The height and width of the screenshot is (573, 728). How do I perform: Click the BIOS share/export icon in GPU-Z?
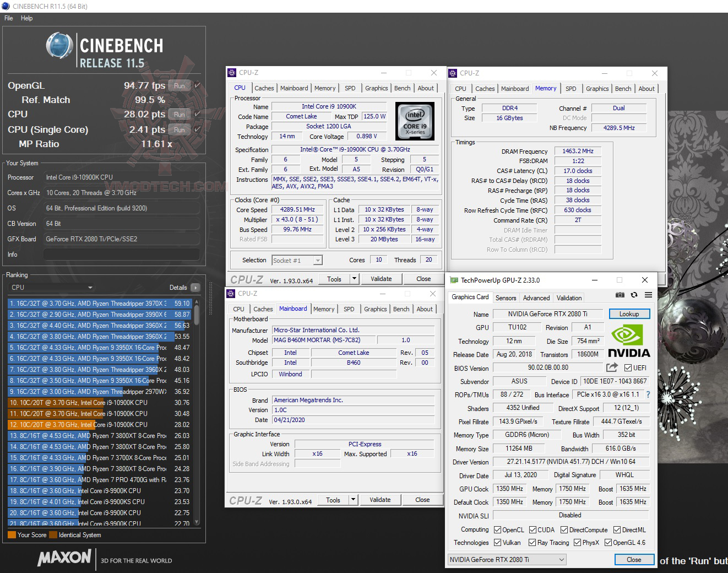click(x=612, y=367)
